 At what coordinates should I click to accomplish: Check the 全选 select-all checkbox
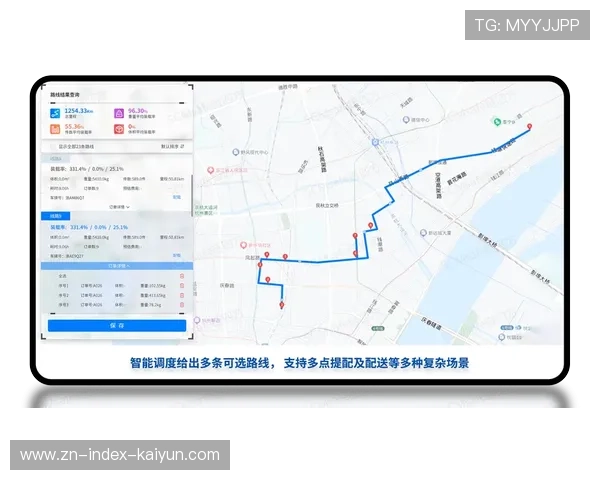[54, 277]
